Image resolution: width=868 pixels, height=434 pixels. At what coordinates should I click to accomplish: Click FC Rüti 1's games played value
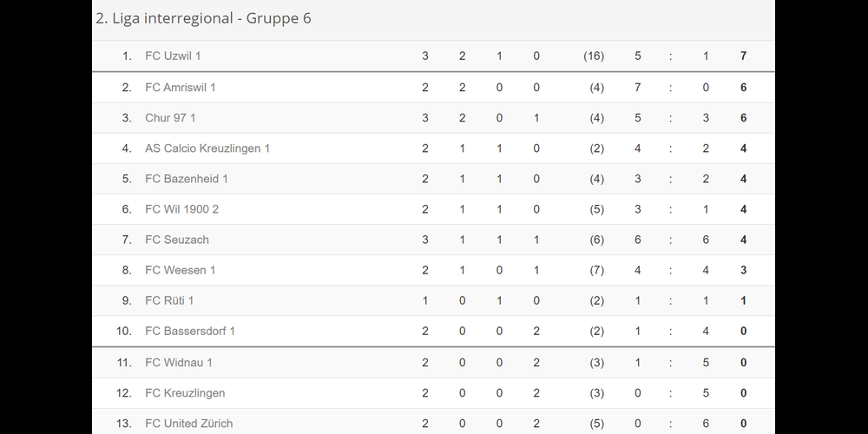click(425, 300)
